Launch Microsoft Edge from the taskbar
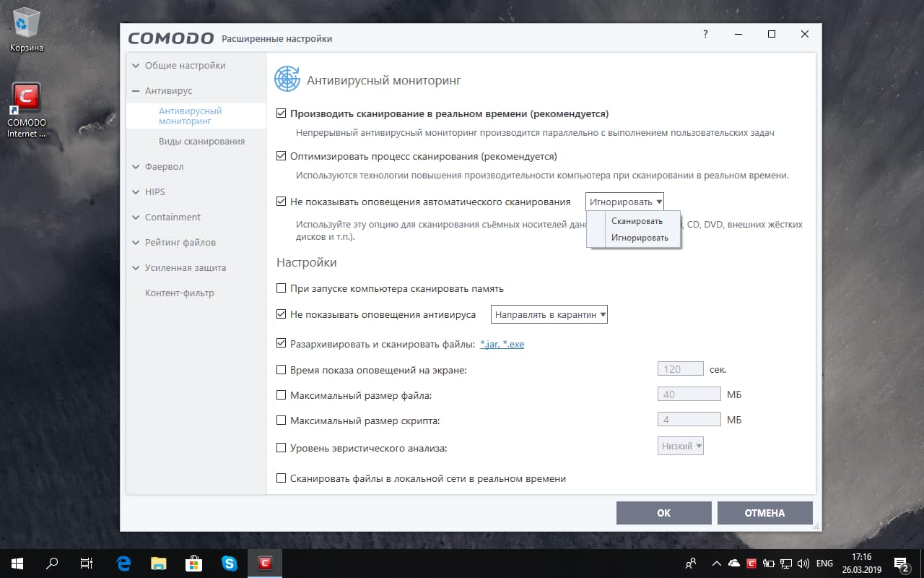Image resolution: width=924 pixels, height=578 pixels. (123, 564)
